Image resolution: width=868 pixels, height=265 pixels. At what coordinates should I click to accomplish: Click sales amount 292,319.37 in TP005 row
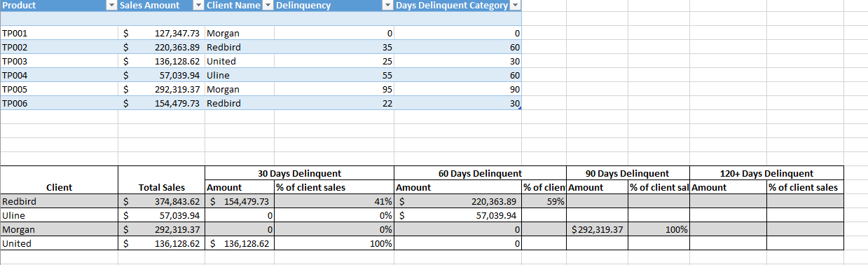coord(161,89)
